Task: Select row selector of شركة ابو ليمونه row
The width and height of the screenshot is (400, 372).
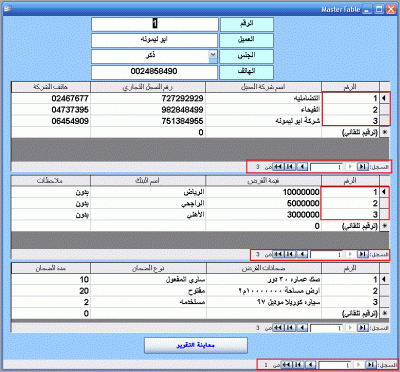Action: tap(384, 121)
